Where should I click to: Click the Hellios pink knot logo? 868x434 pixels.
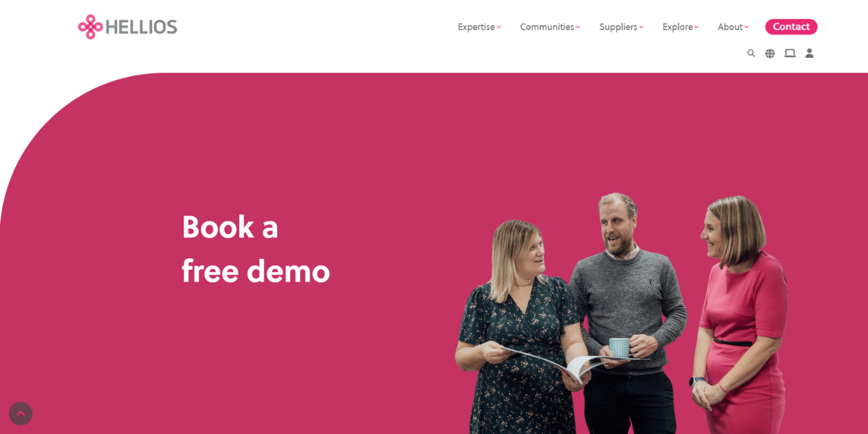(x=90, y=27)
